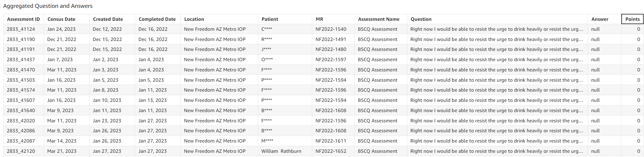Select the Location column header

[x=194, y=19]
